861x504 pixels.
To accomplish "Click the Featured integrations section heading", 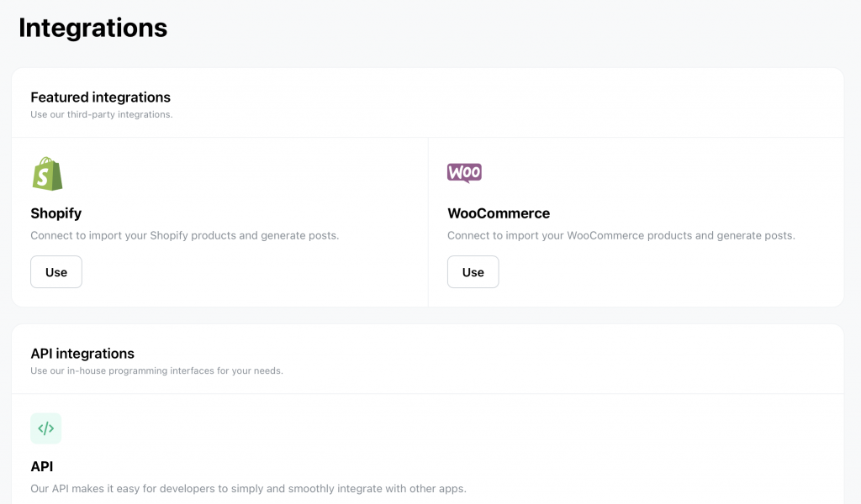I will click(x=101, y=97).
